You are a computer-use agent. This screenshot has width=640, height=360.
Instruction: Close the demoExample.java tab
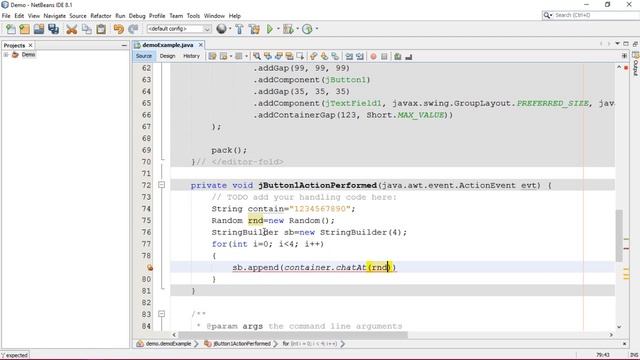coord(200,45)
